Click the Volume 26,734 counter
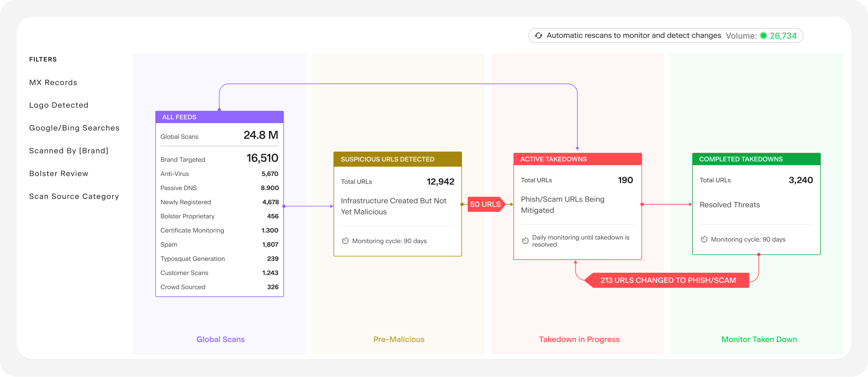 (783, 36)
